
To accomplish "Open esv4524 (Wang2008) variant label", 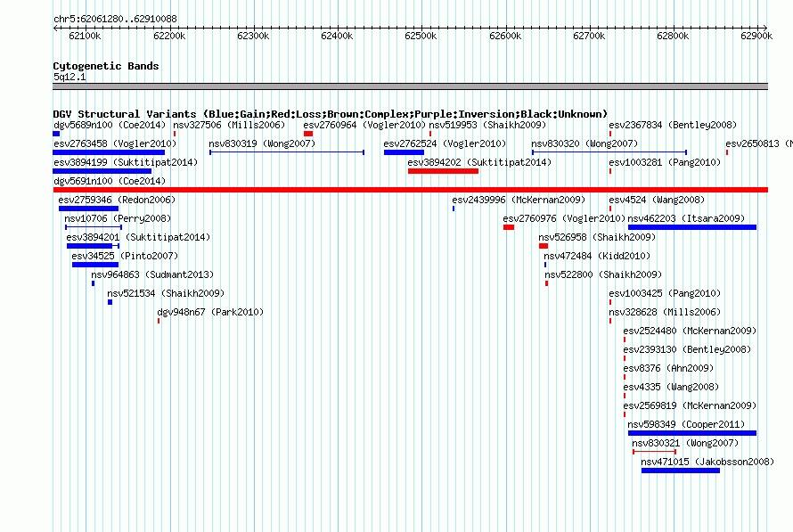I will tap(657, 200).
